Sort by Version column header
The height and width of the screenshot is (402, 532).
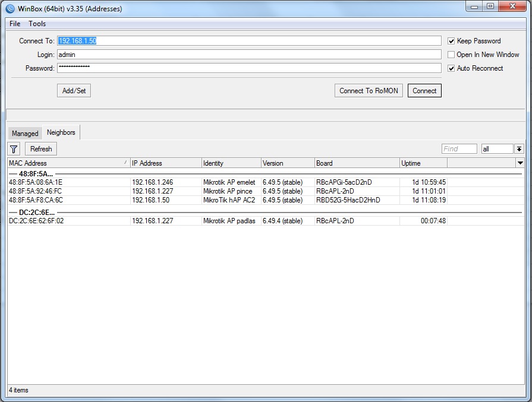click(x=288, y=163)
